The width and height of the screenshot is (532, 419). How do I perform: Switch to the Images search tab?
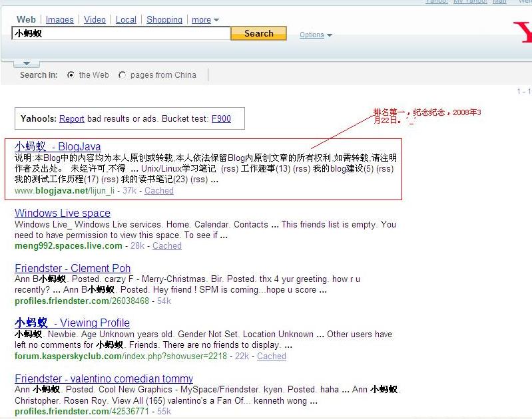[x=59, y=20]
